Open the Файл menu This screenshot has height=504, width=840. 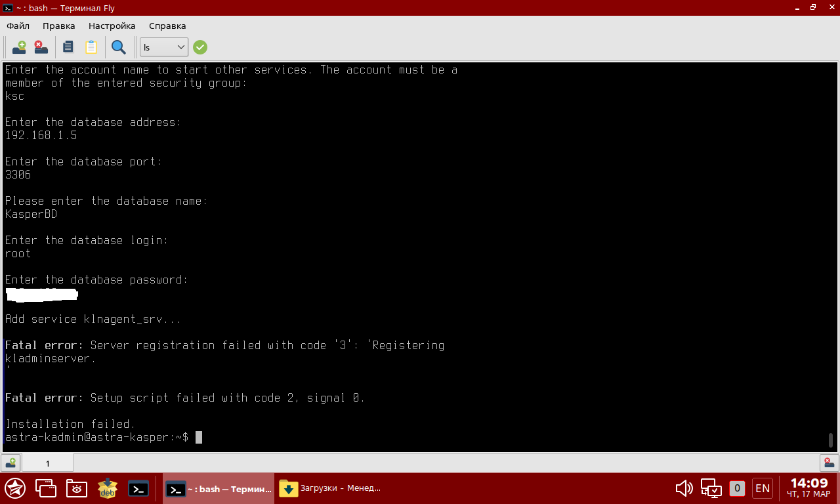point(18,26)
